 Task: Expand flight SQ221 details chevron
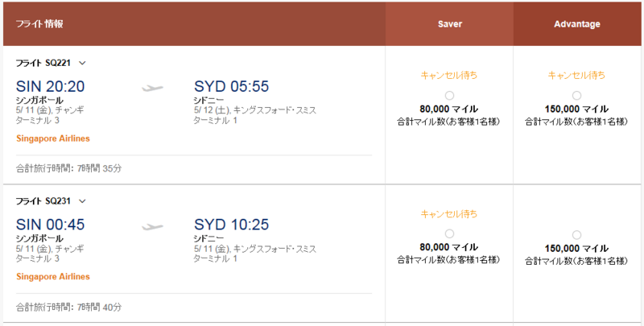click(82, 64)
